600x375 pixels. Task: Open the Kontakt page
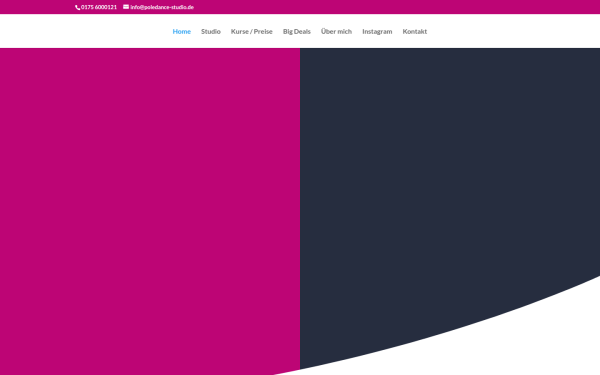click(414, 31)
